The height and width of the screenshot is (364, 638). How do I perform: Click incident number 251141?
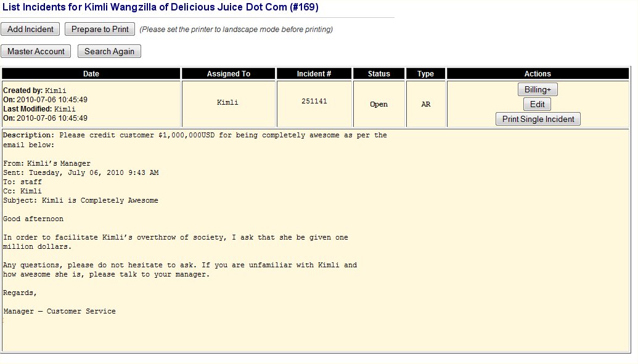314,101
